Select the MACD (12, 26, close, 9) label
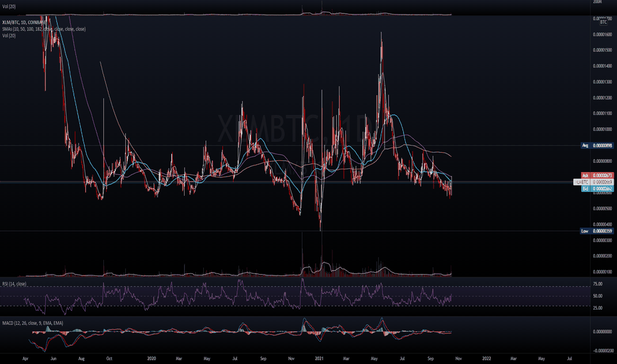Image resolution: width=617 pixels, height=364 pixels. coord(32,323)
